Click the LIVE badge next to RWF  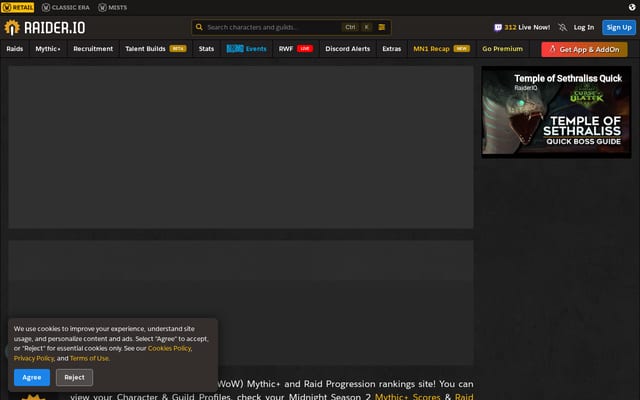[x=304, y=49]
